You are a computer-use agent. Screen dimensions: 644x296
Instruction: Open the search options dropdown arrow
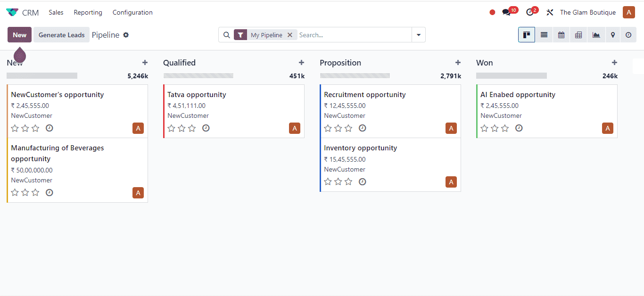[x=418, y=34]
